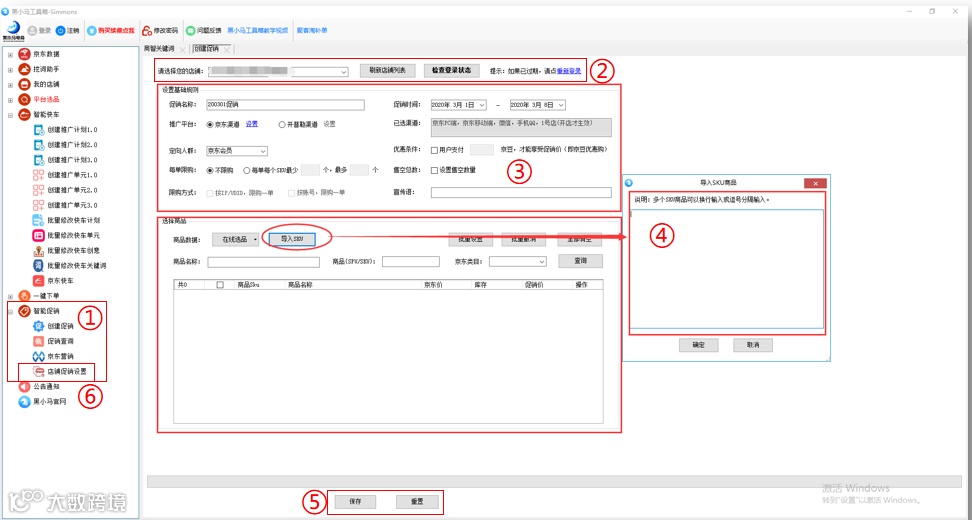
Task: Click the 店铺促销设置 icon
Action: pyautogui.click(x=38, y=372)
